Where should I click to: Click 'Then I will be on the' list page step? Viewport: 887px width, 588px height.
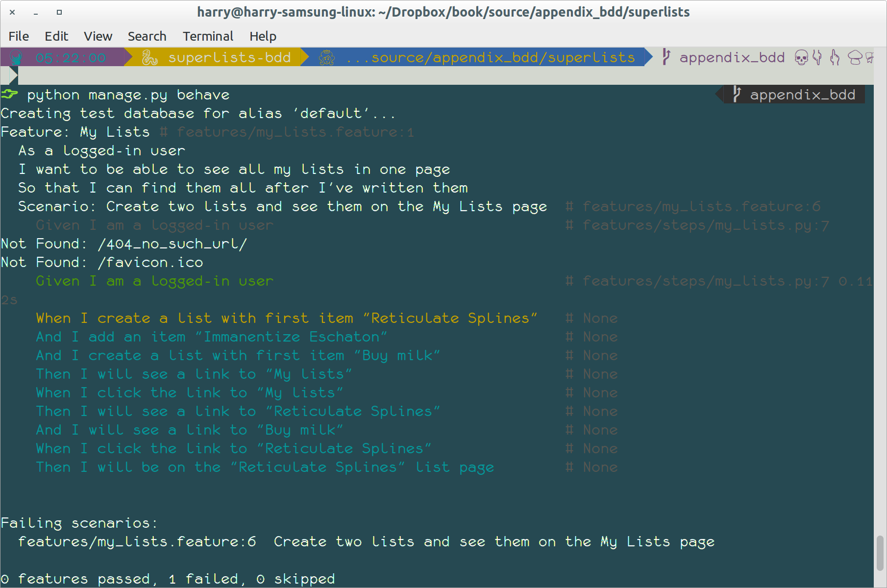point(265,467)
